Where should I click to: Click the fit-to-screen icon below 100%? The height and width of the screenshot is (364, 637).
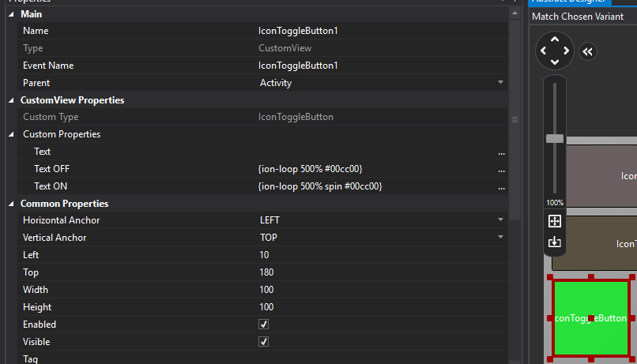(x=555, y=221)
